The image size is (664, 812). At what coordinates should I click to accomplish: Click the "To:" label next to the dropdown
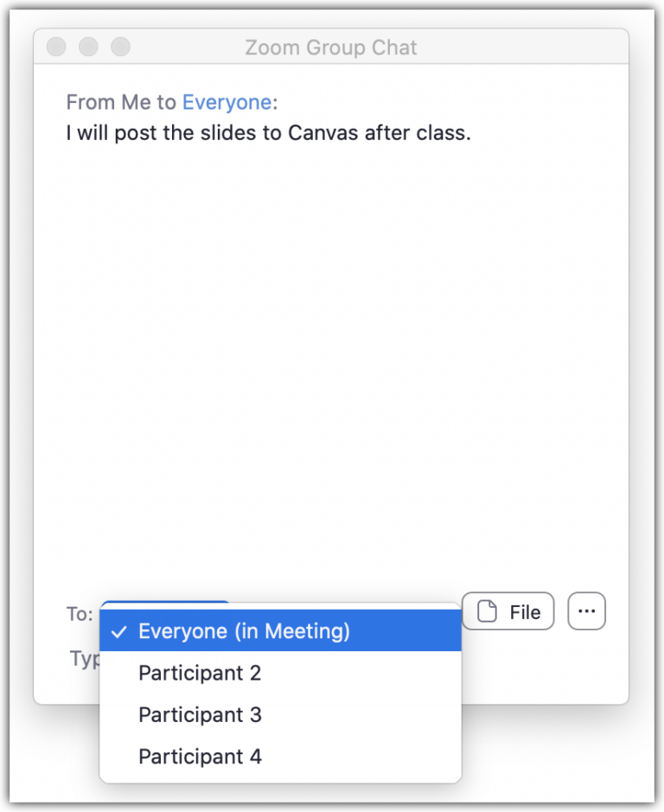tap(78, 614)
